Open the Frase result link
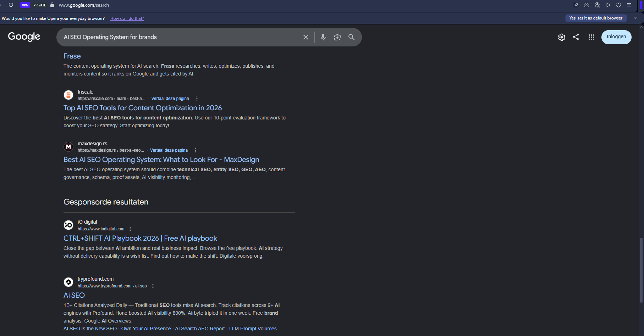Screen dimensions: 644x336 tap(72, 56)
